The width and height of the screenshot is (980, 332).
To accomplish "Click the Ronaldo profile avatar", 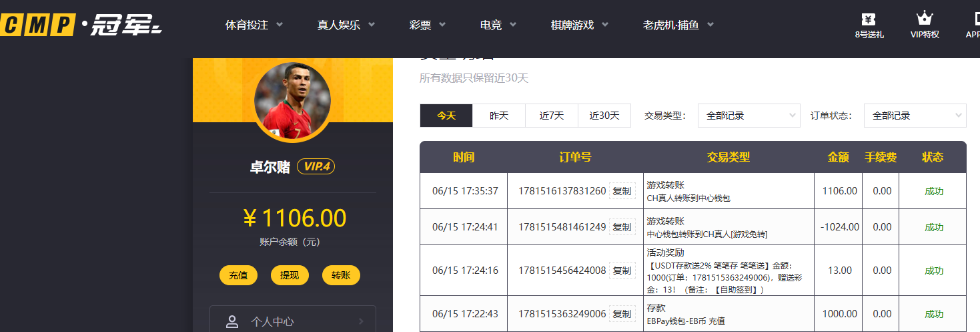I will (292, 100).
